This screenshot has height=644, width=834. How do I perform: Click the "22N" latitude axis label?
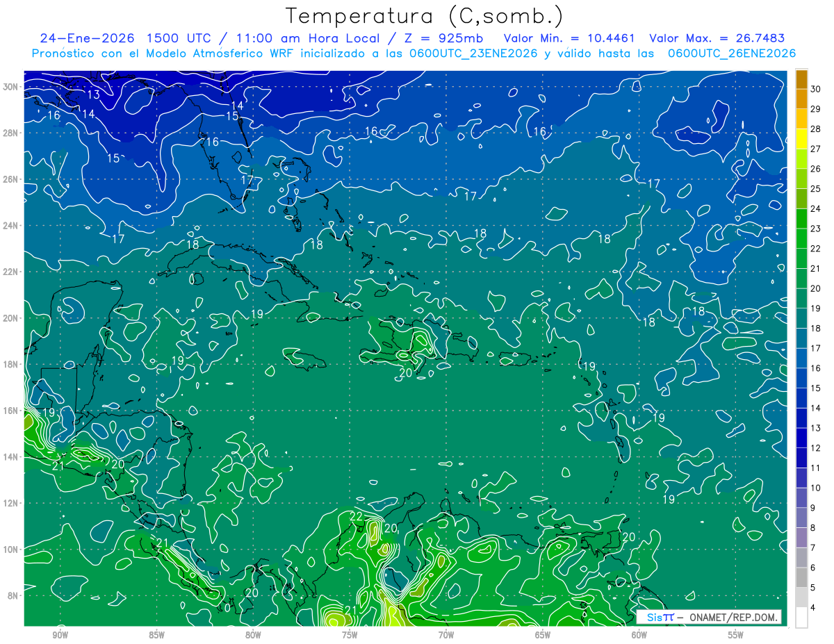[10, 272]
